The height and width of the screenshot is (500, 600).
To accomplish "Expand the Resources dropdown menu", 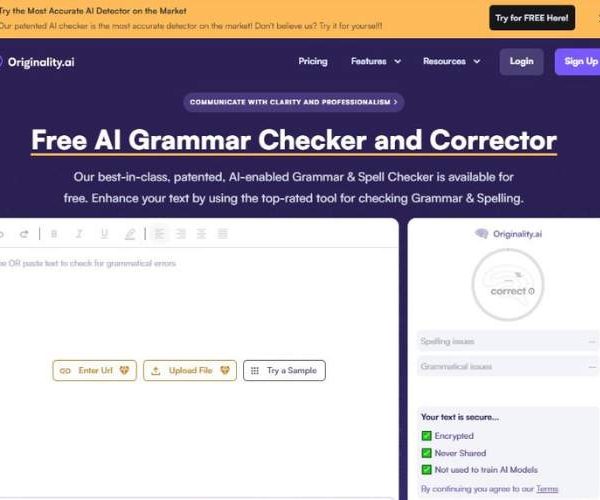I will [x=452, y=61].
